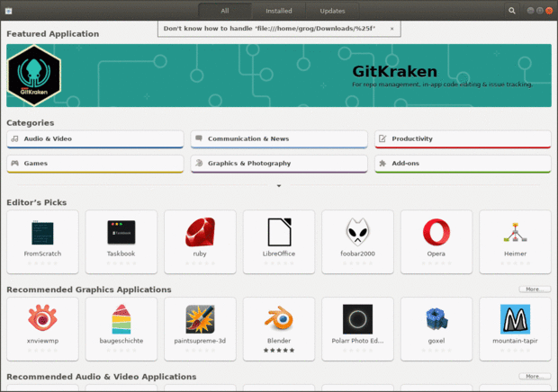
Task: Select the Opera browser icon
Action: (436, 232)
